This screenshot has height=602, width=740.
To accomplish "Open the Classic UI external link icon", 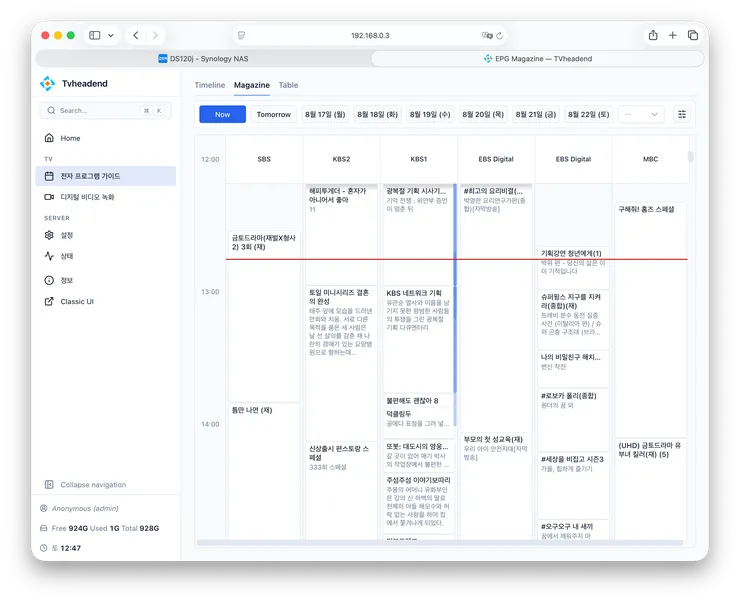I will click(49, 301).
